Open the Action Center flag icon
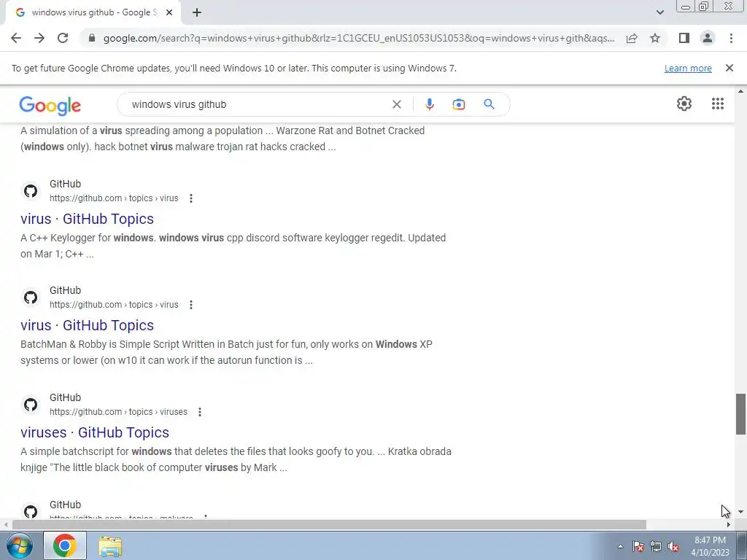The image size is (747, 560). (638, 546)
